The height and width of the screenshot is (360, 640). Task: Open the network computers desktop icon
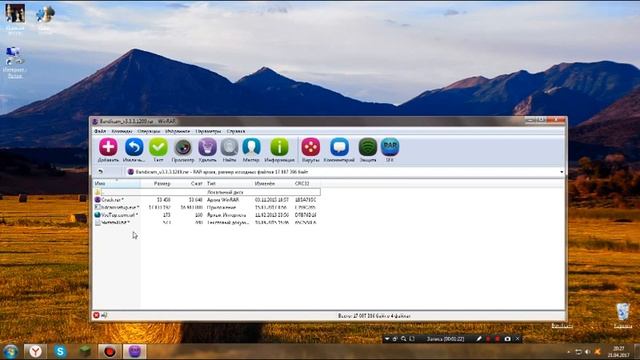coord(14,62)
